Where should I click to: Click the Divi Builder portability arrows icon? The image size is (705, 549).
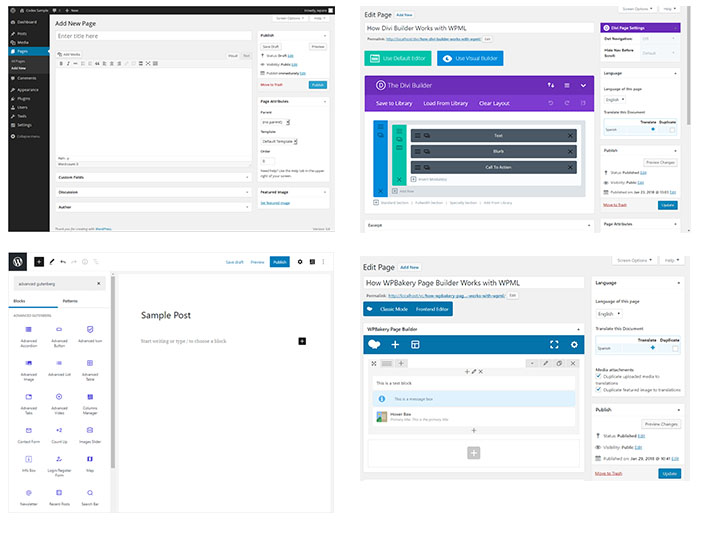click(x=551, y=85)
